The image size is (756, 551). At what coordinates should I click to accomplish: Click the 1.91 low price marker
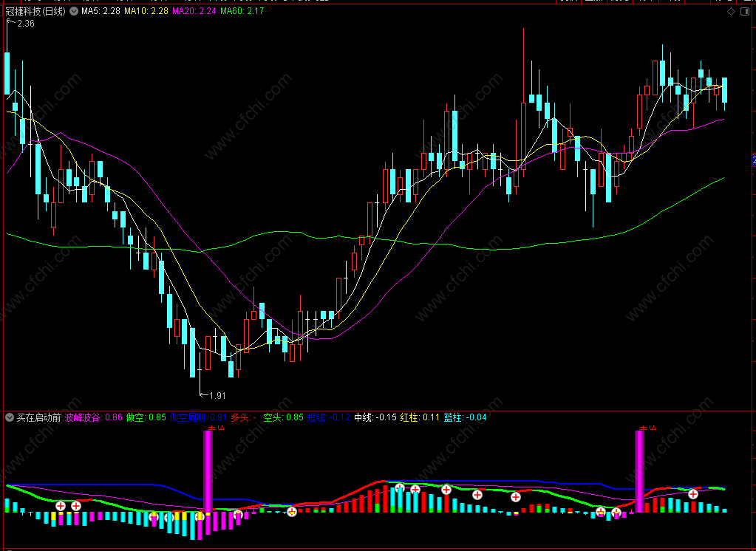(217, 395)
